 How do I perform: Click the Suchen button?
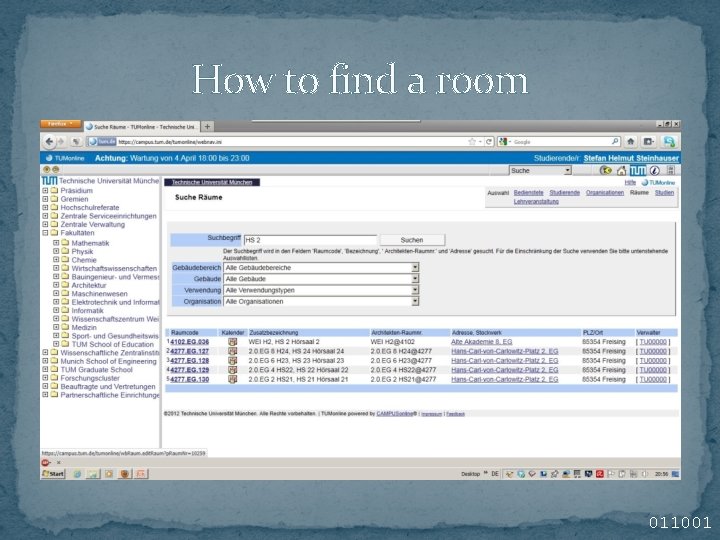[x=412, y=240]
